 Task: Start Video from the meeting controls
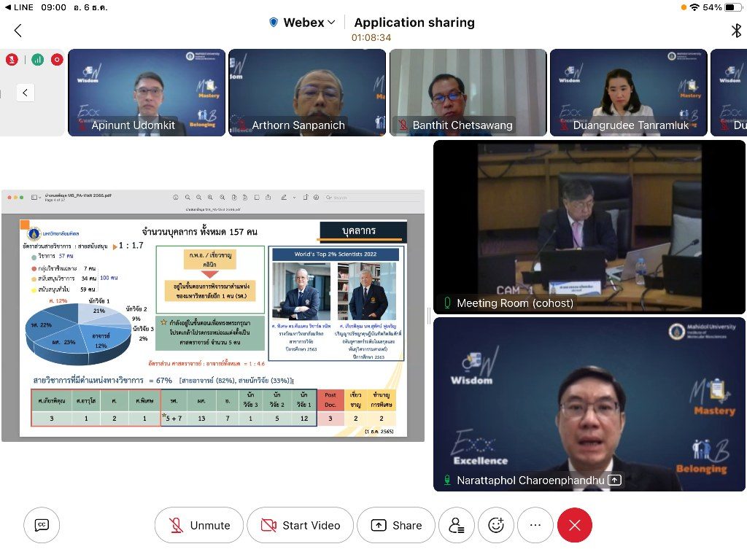coord(300,525)
